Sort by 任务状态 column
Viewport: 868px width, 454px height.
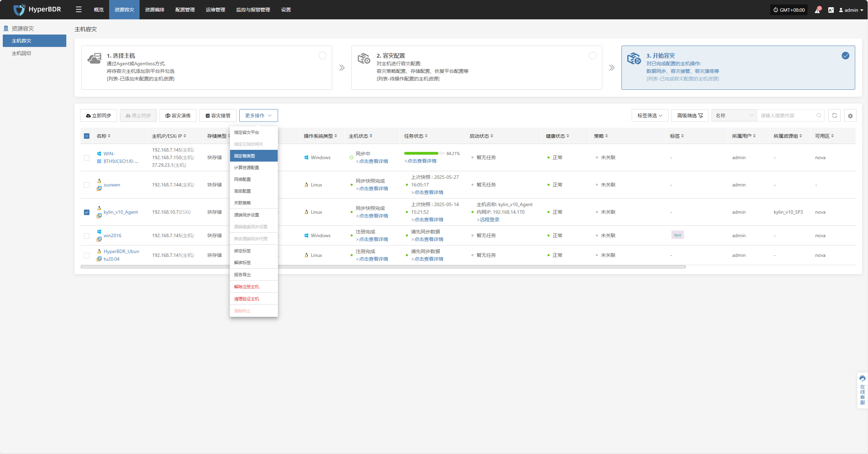[426, 136]
